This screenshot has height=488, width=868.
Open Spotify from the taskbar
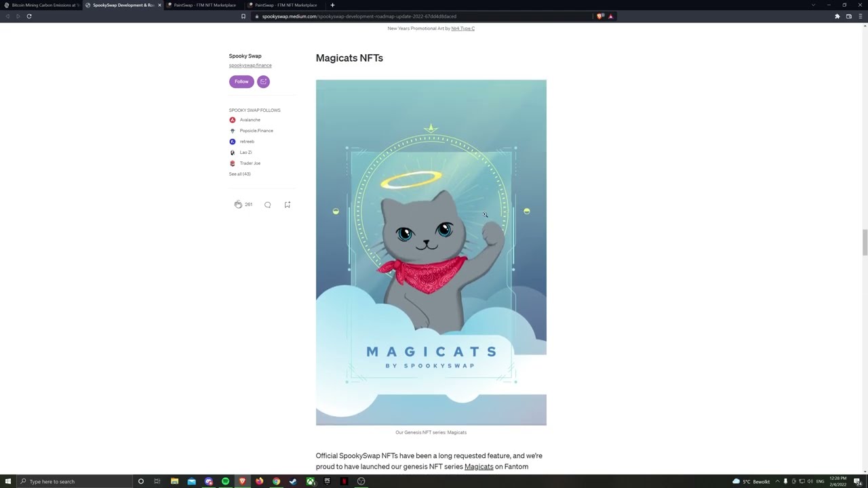[x=225, y=481]
